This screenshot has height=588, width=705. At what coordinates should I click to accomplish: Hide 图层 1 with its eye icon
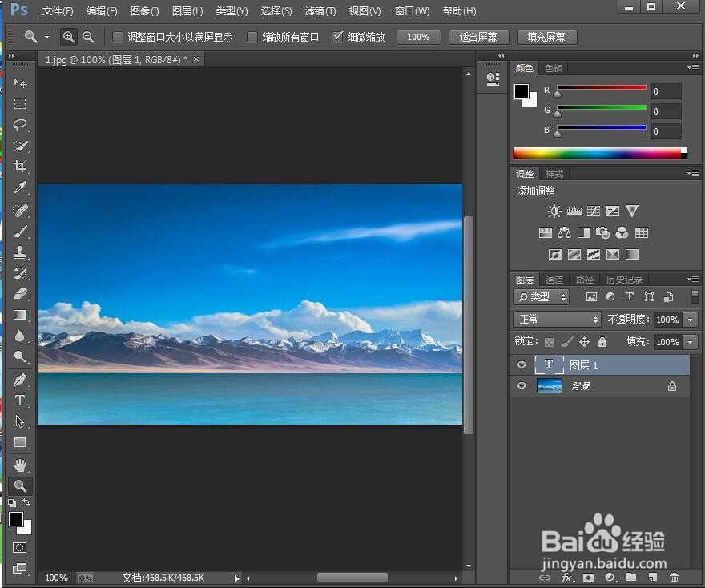tap(522, 364)
